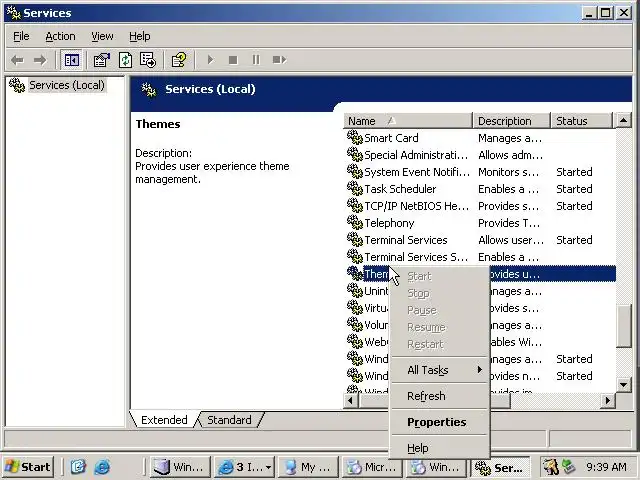Switch to the 'Micr...' taskbar button
640x480 pixels.
click(372, 467)
